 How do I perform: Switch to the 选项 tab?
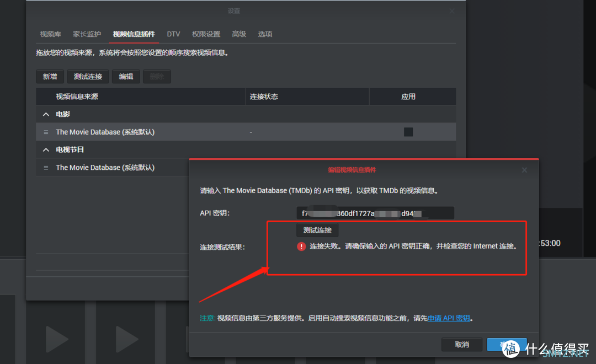pyautogui.click(x=265, y=34)
